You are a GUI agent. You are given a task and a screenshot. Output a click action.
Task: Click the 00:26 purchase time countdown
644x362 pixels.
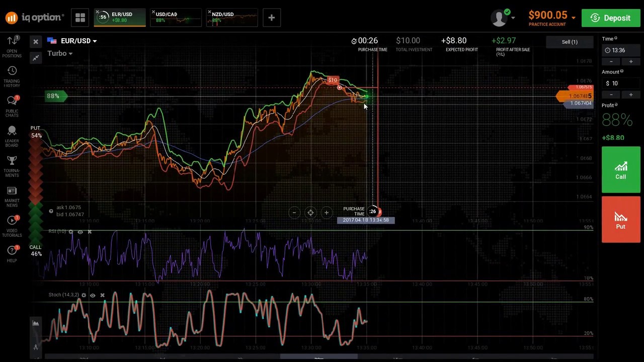(365, 41)
